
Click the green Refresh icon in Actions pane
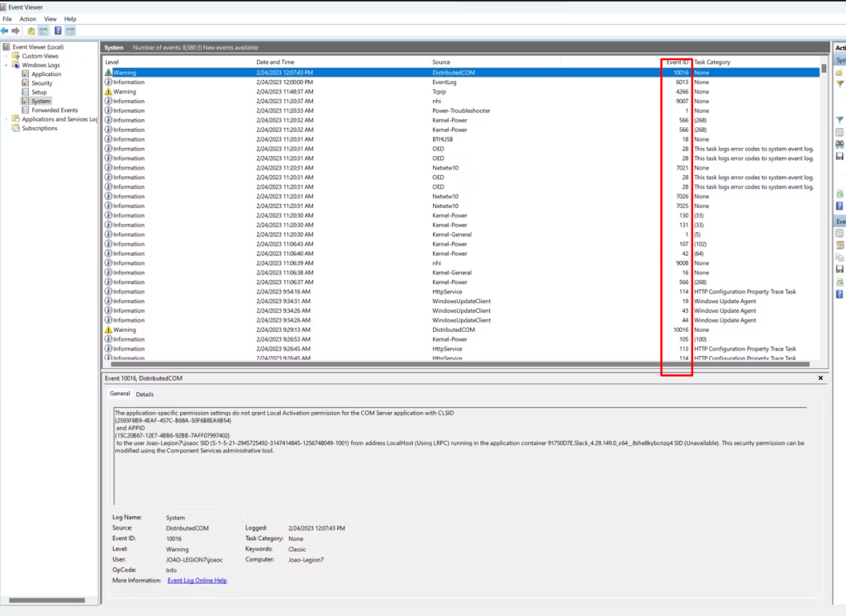click(x=839, y=193)
